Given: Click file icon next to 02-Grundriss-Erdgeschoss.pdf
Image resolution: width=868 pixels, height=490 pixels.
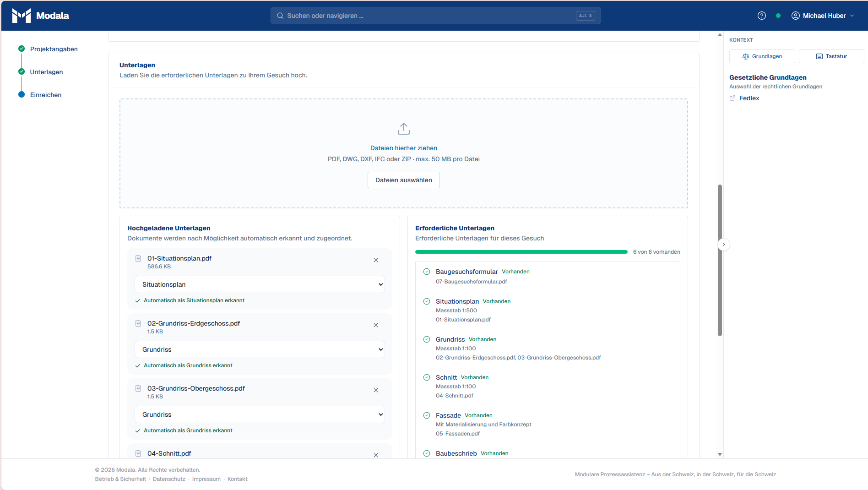Looking at the screenshot, I should click(x=138, y=323).
